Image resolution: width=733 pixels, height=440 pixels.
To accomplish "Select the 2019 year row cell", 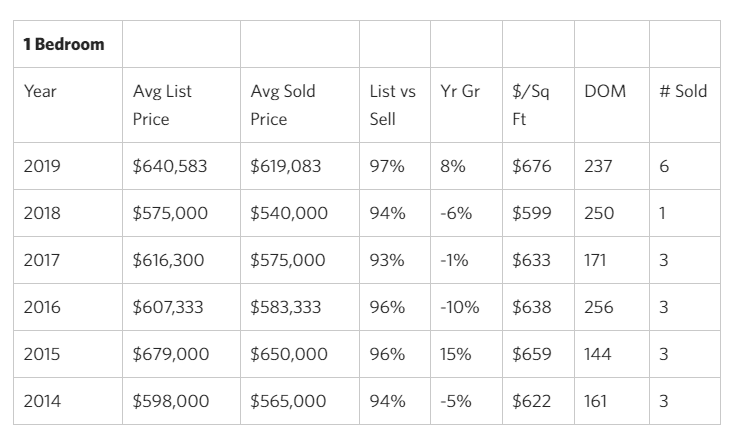I will (42, 166).
